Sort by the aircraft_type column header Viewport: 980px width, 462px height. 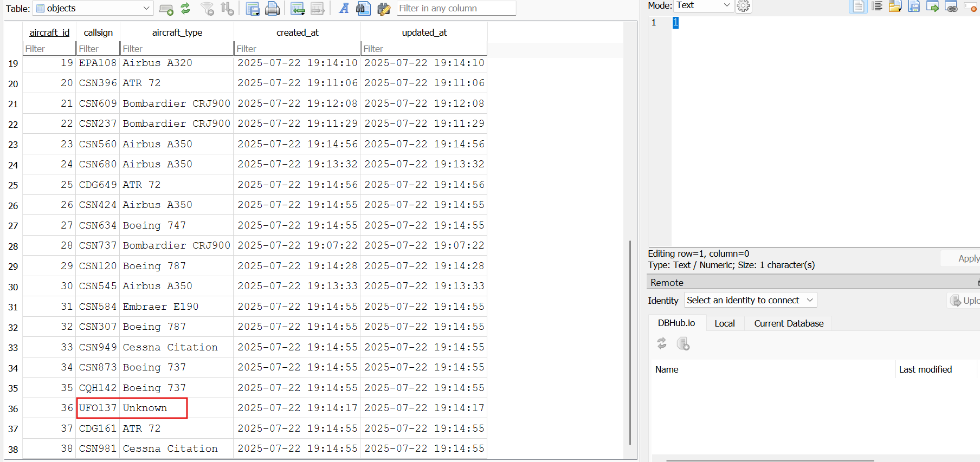177,32
